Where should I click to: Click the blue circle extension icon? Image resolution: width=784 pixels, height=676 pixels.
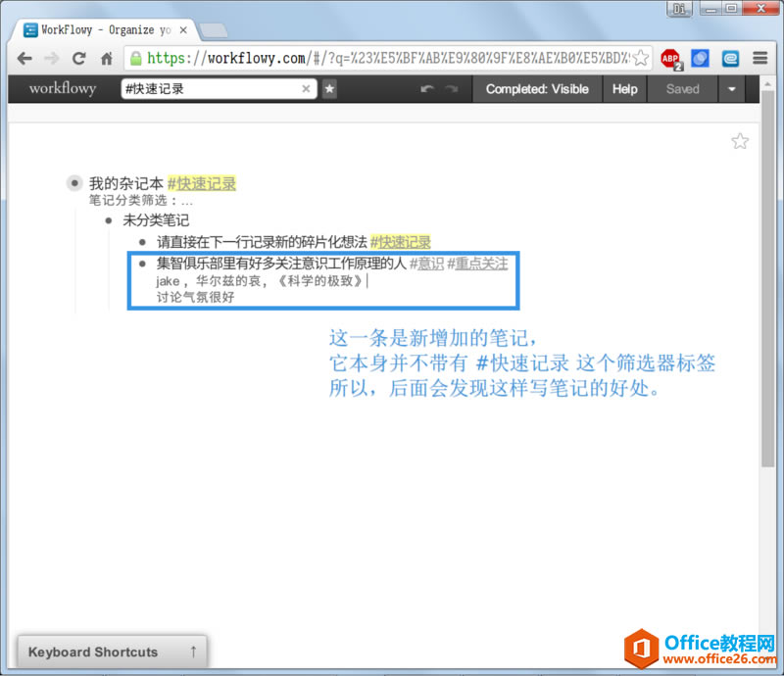coord(700,59)
